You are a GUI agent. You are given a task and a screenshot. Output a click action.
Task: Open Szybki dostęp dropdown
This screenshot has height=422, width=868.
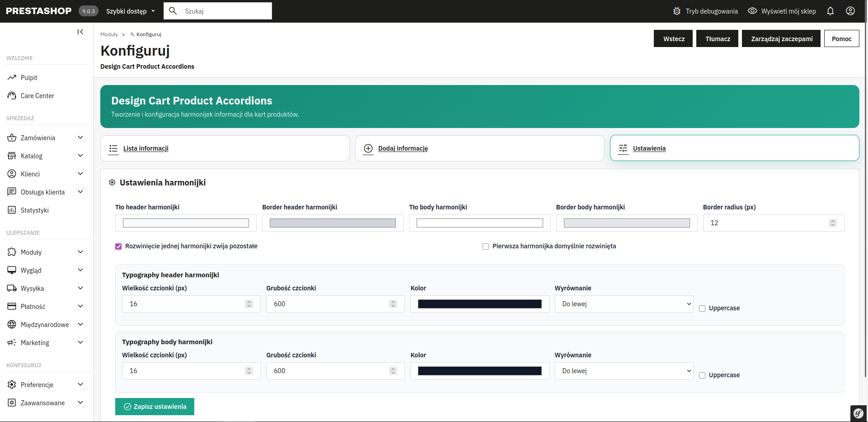point(131,11)
